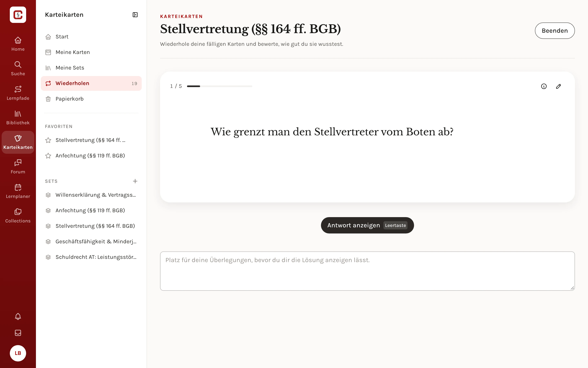Open favorite Stellvertretung (§§ 164 ff. ...
Viewport: 588px width, 368px height.
click(x=91, y=140)
